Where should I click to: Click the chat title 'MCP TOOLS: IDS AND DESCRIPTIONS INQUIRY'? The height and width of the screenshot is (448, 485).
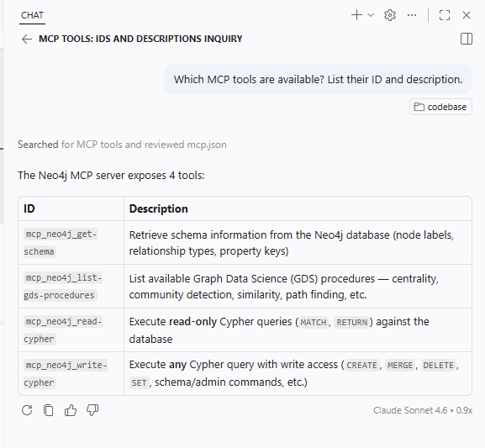click(140, 39)
